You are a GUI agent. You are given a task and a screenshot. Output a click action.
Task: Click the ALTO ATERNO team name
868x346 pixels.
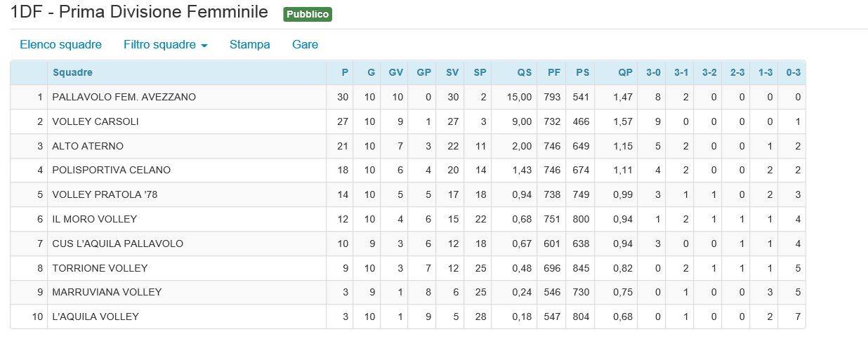coord(88,146)
